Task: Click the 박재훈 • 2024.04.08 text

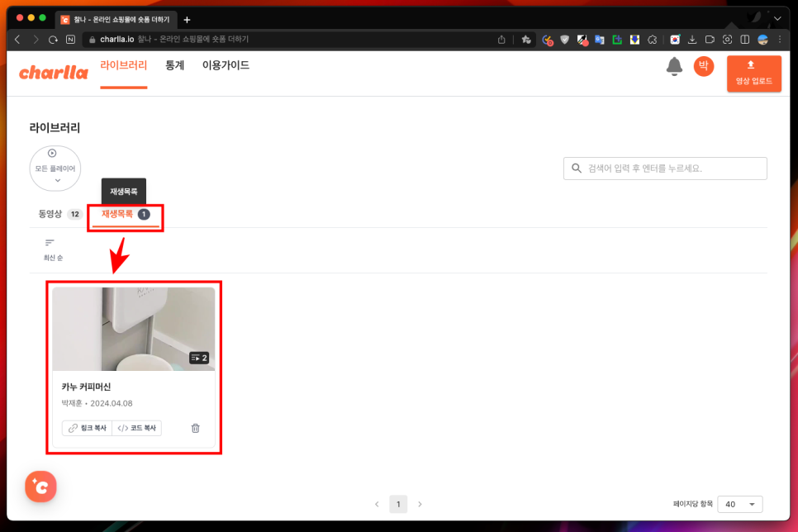Action: pos(97,403)
